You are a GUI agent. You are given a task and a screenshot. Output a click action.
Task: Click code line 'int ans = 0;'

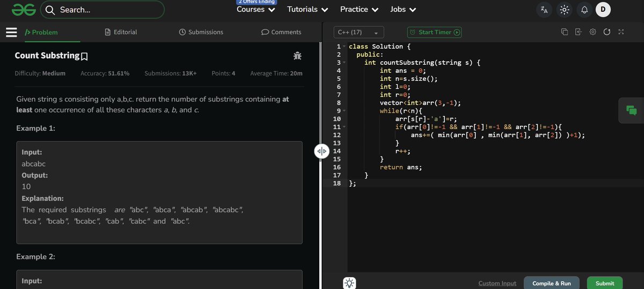[402, 71]
